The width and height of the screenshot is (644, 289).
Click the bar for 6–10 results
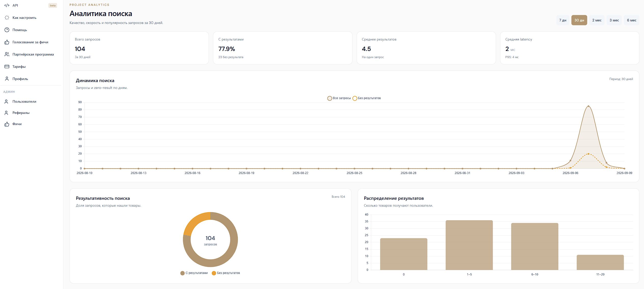[535, 246]
